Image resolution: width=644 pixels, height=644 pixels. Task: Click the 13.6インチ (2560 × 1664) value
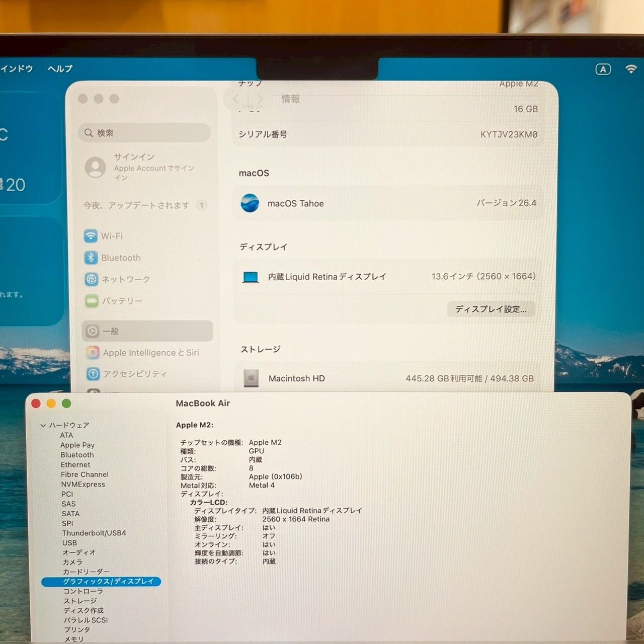point(484,276)
